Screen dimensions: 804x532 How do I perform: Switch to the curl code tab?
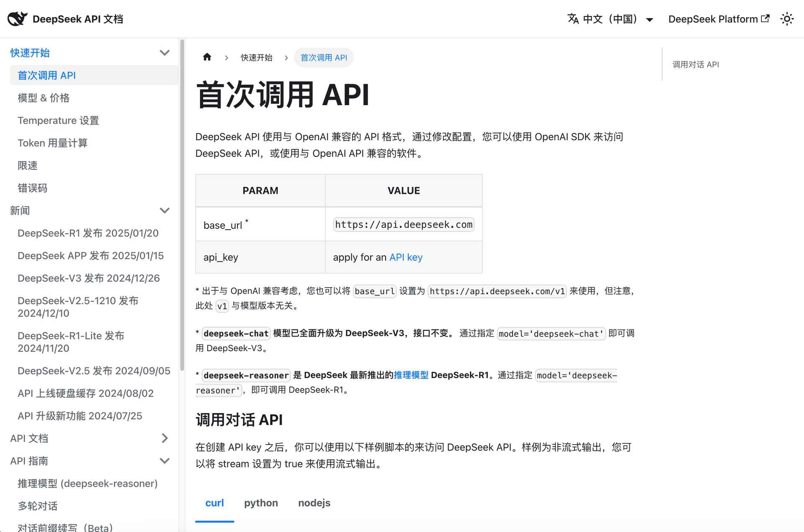214,503
